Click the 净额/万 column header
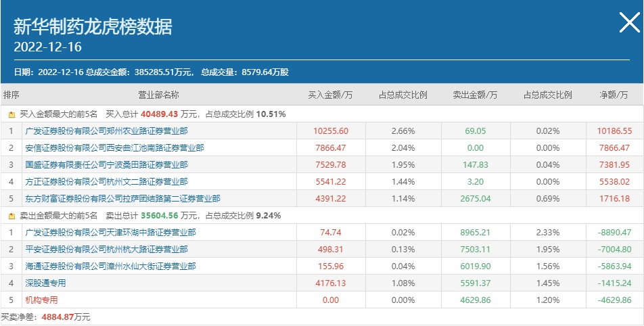644x326 pixels. (615, 95)
